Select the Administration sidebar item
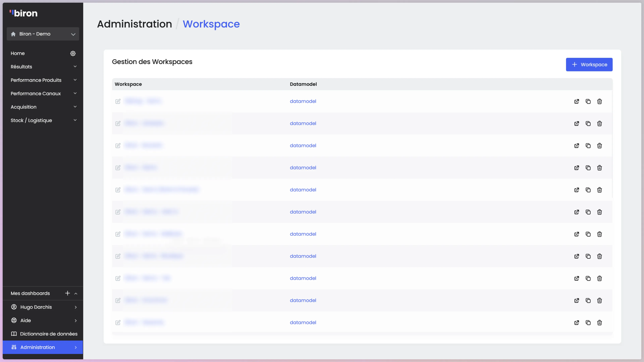The image size is (644, 362). point(43,347)
